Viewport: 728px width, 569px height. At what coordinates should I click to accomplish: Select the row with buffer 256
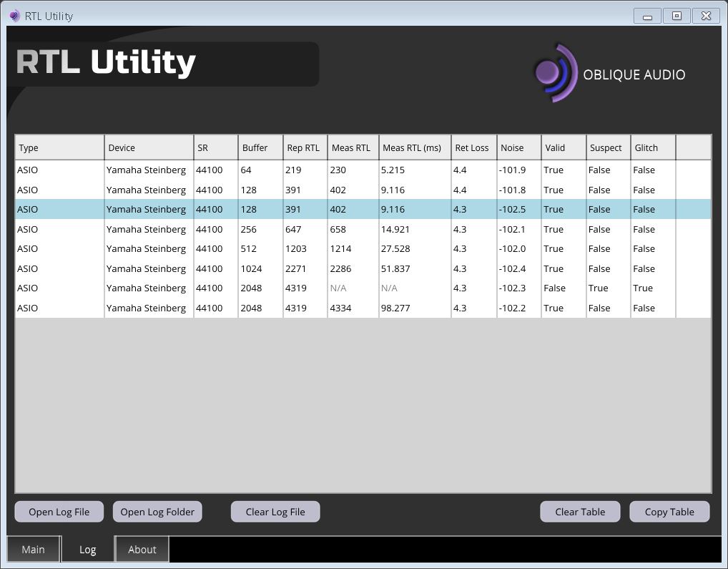(x=363, y=230)
